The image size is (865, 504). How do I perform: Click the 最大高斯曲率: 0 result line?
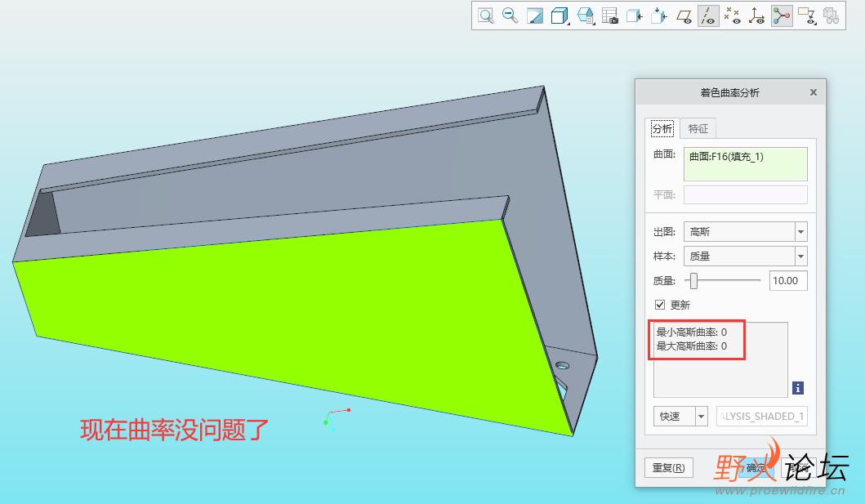tap(692, 346)
